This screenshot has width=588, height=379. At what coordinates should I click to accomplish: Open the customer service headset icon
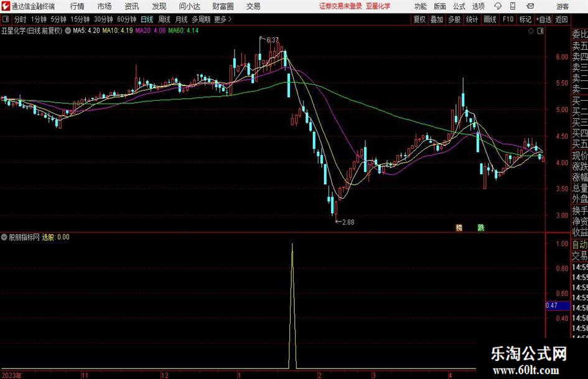(498, 6)
